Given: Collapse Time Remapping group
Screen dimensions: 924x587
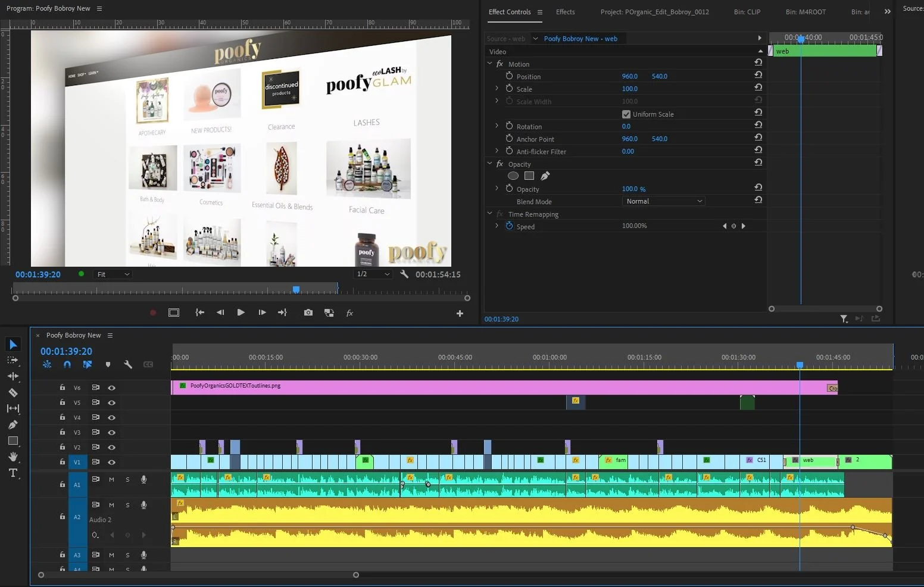Looking at the screenshot, I should (x=489, y=213).
